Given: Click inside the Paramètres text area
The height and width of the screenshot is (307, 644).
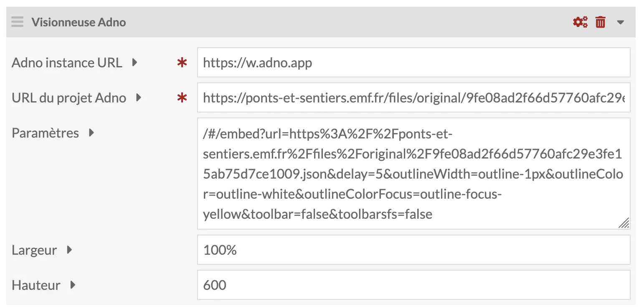Looking at the screenshot, I should (413, 174).
